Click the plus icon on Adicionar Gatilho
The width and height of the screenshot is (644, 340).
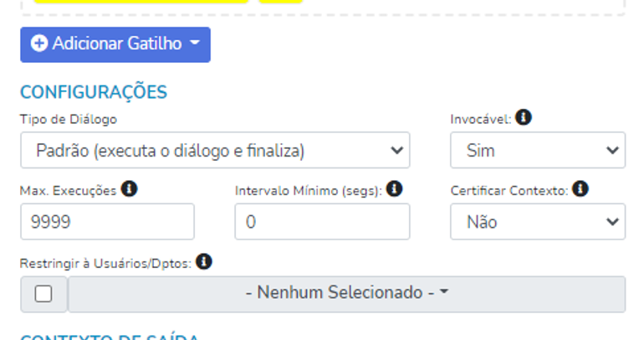coord(39,44)
